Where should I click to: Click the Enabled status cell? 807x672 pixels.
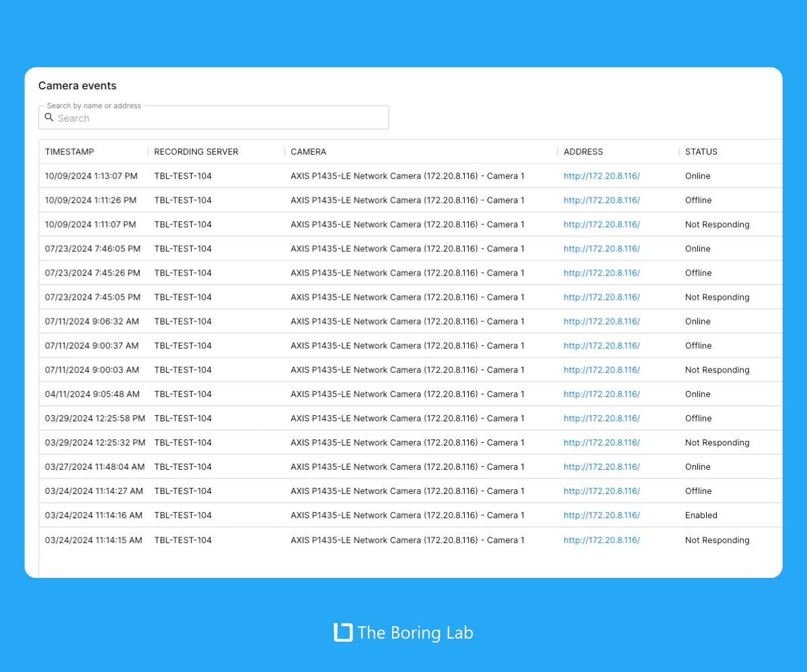[x=701, y=515]
